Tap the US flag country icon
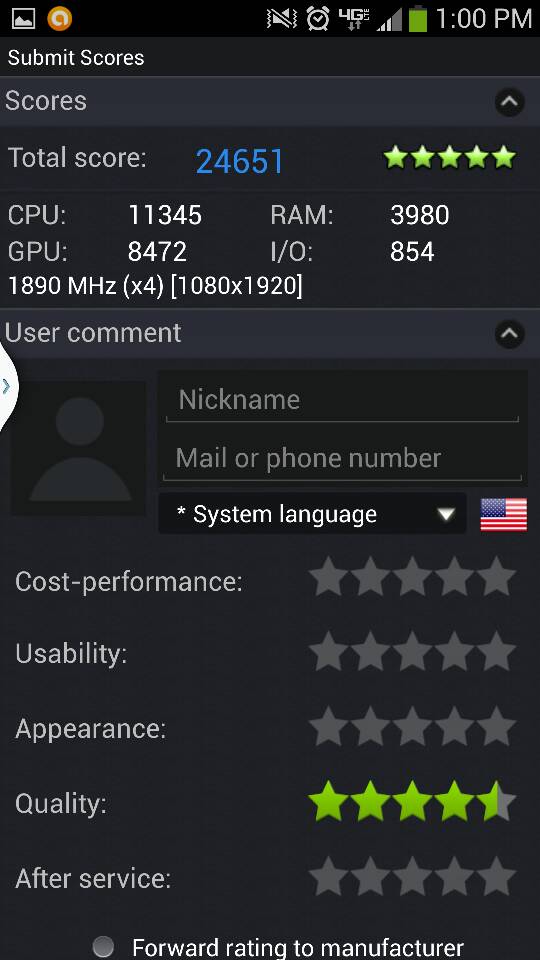Screen dimensions: 540x960 coord(503,514)
